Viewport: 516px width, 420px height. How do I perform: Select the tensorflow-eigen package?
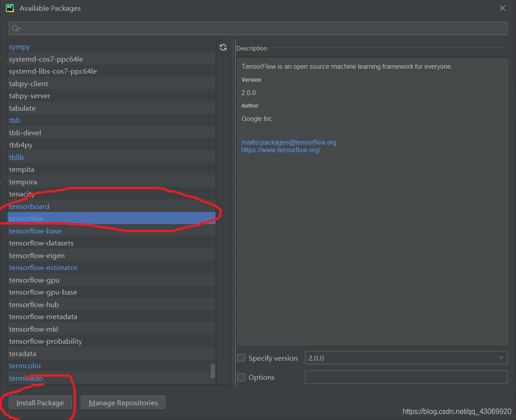112,255
